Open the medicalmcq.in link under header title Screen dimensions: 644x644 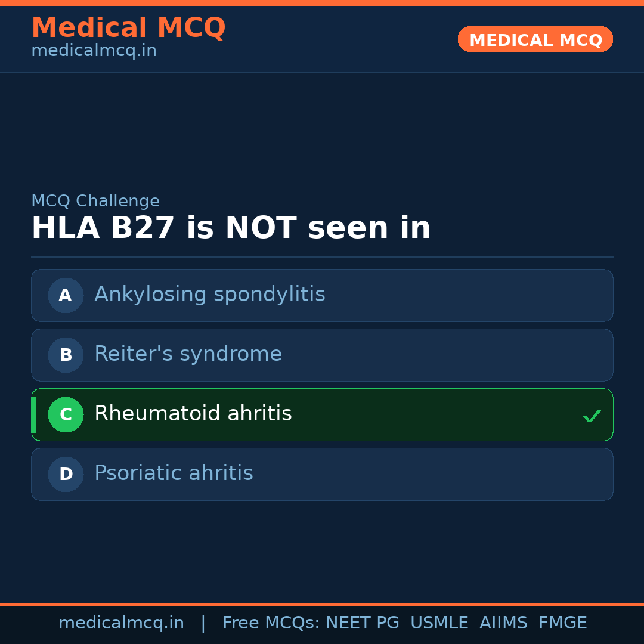(94, 51)
